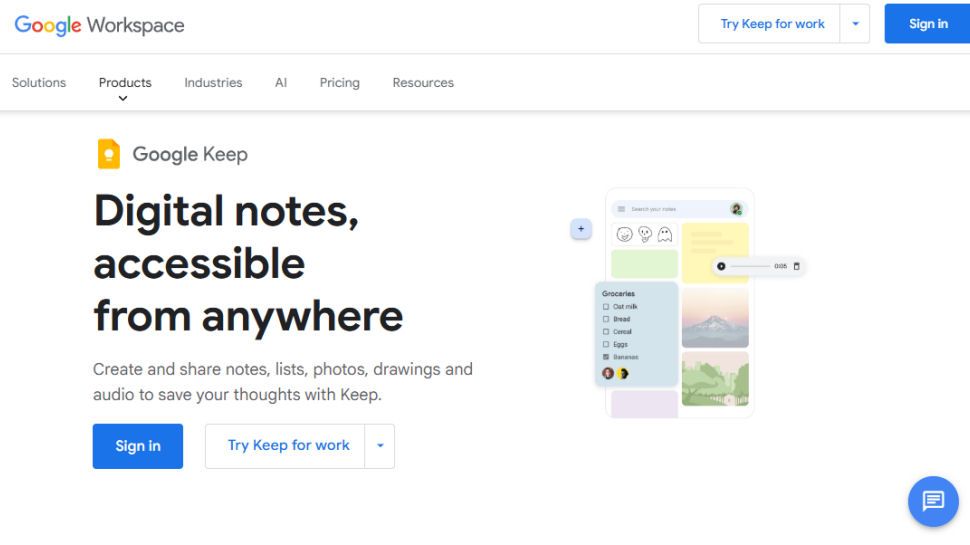Screen dimensions: 970x545
Task: Check the Oat milk checkbox
Action: click(x=606, y=306)
